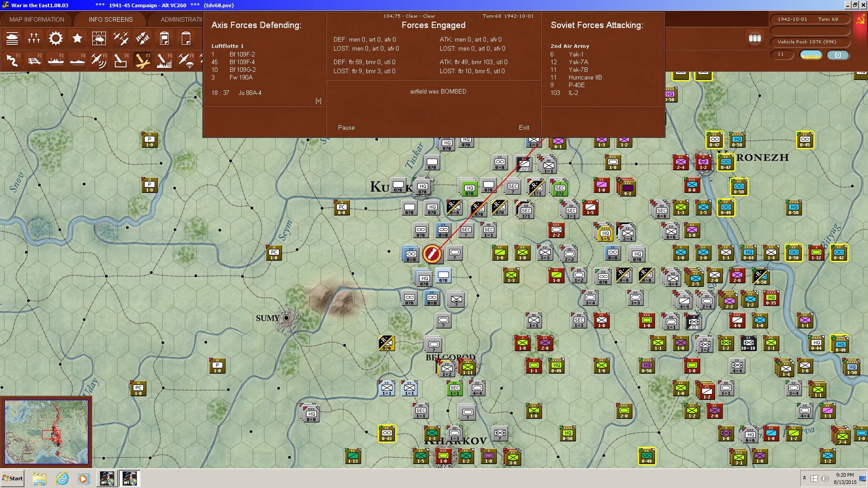The height and width of the screenshot is (488, 868).
Task: Open the order of battle tank icon
Action: point(12,38)
